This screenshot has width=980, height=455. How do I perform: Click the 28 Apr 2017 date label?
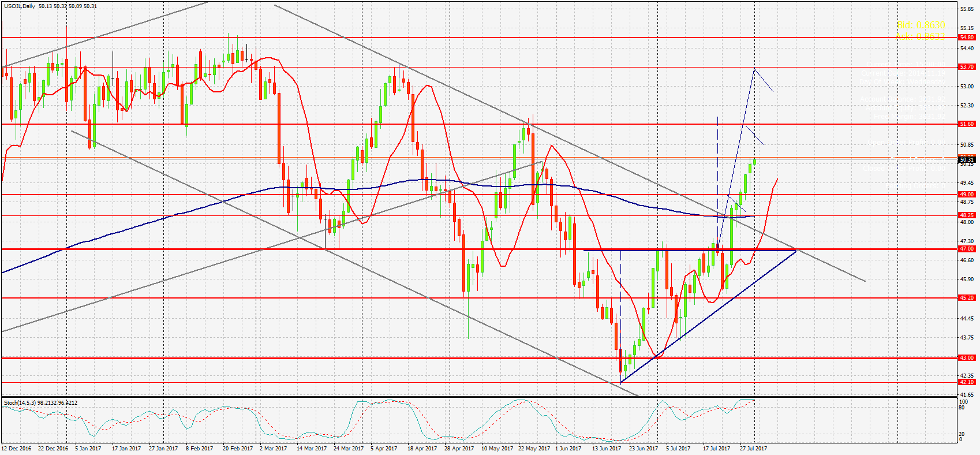[459, 449]
